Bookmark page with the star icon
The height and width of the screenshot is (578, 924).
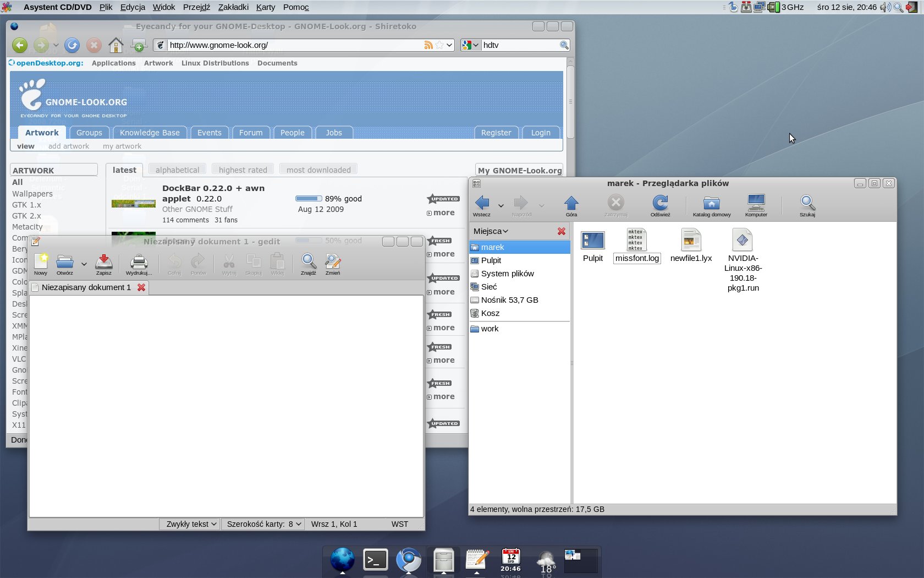click(439, 45)
